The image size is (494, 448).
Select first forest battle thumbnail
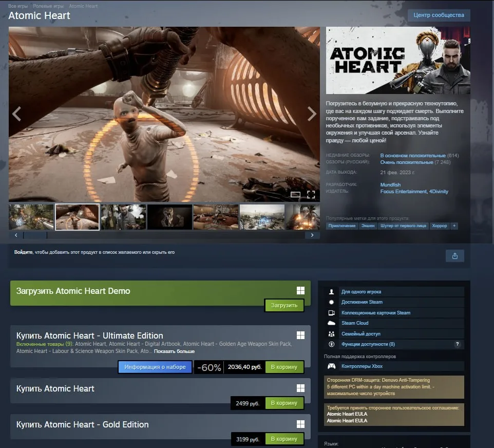31,217
